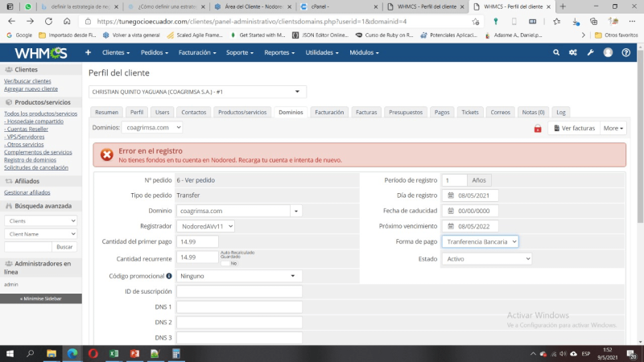
Task: Open the More dropdown button
Action: click(613, 128)
